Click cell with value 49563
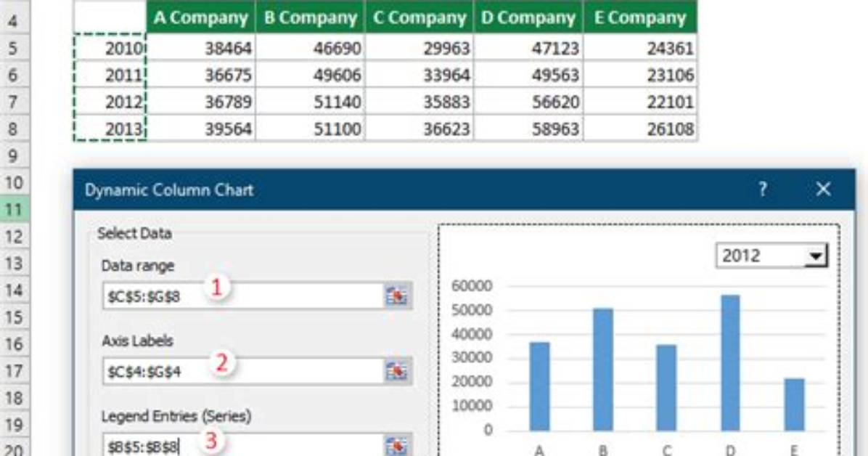Viewport: 868px width, 456px height. 528,75
